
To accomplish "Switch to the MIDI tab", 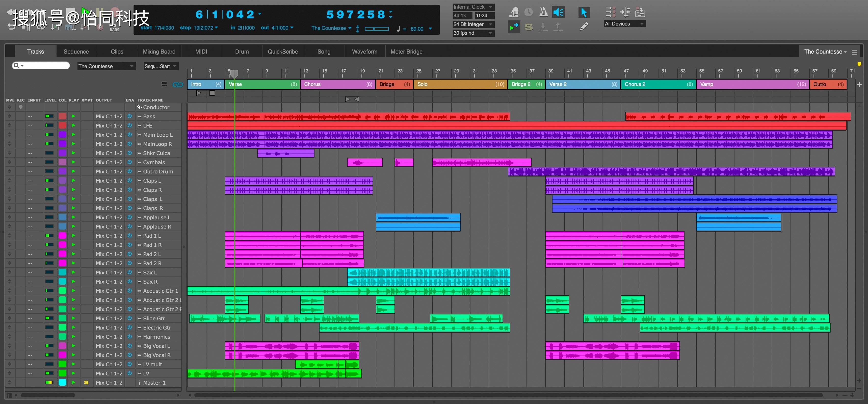I will pyautogui.click(x=201, y=52).
